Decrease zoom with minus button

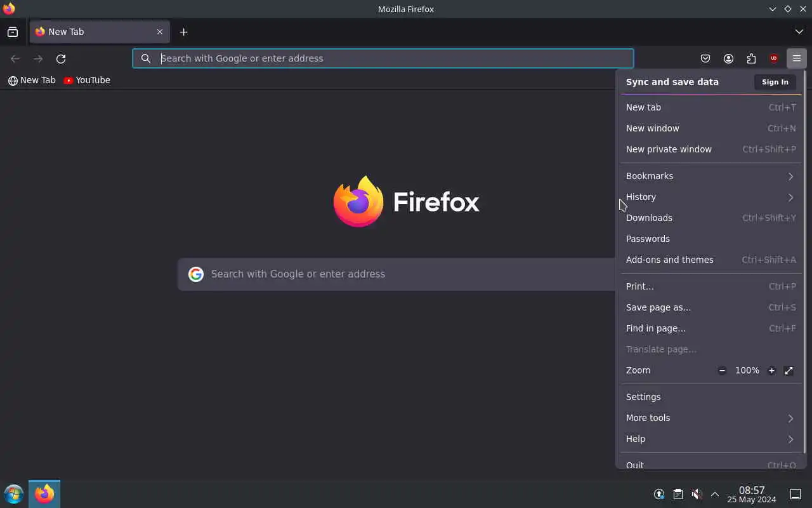click(x=722, y=370)
